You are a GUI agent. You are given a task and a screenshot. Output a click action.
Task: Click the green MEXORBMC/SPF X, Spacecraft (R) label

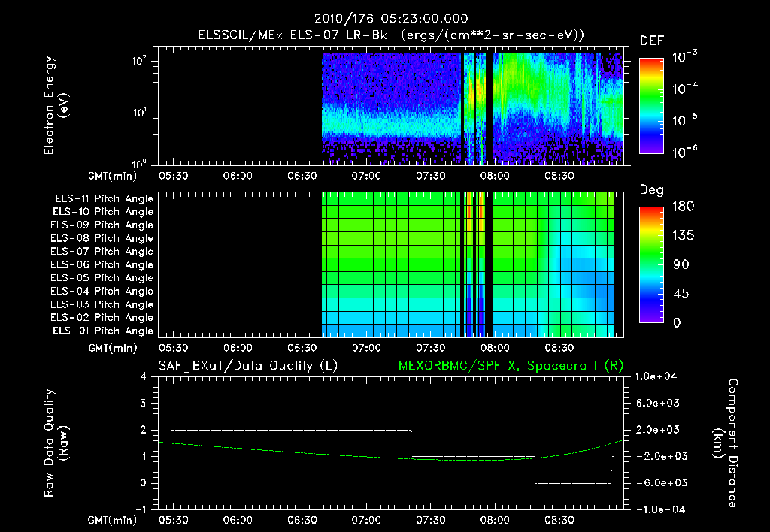click(x=511, y=366)
